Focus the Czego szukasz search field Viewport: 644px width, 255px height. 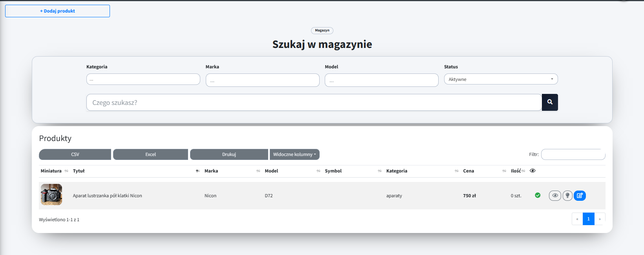point(314,102)
